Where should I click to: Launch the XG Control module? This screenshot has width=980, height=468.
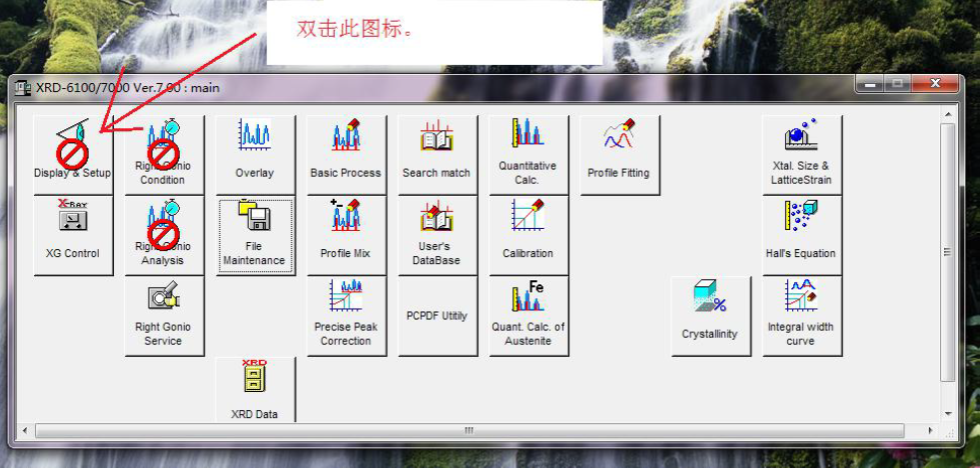[73, 235]
